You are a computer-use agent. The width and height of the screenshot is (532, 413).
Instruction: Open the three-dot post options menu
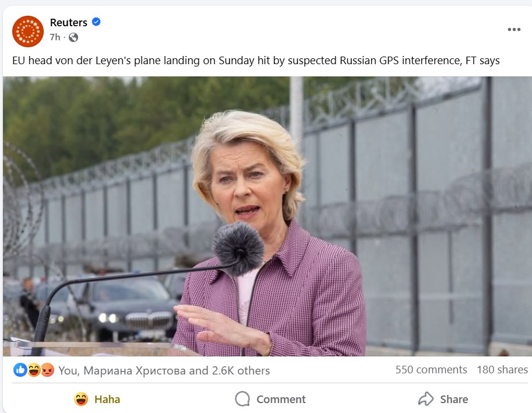point(513,30)
